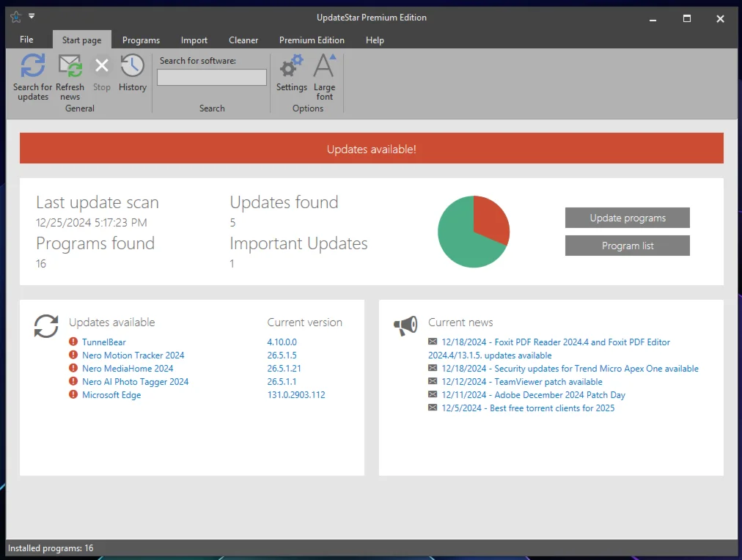This screenshot has width=742, height=560.
Task: Expand the quick access dropdown arrow
Action: click(32, 16)
